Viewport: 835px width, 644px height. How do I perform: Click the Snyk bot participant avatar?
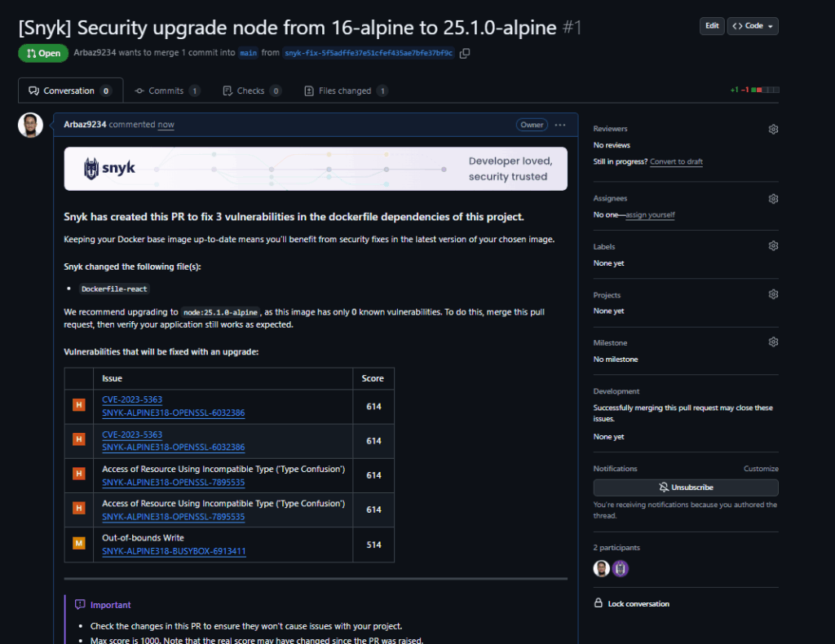coord(621,569)
